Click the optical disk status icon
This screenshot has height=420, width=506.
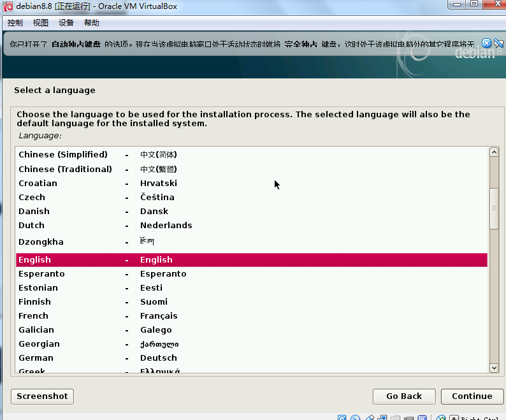(x=356, y=418)
